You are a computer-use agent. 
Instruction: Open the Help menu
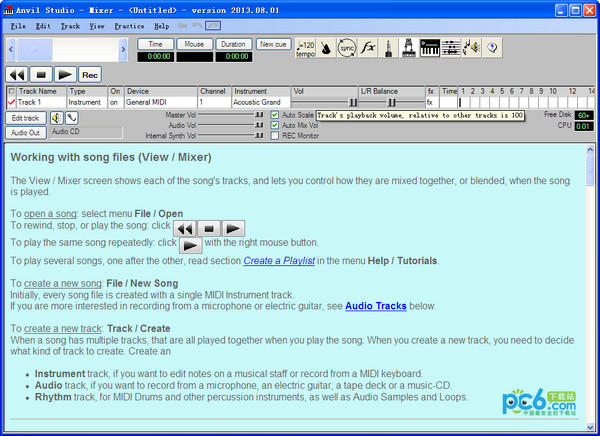(161, 26)
